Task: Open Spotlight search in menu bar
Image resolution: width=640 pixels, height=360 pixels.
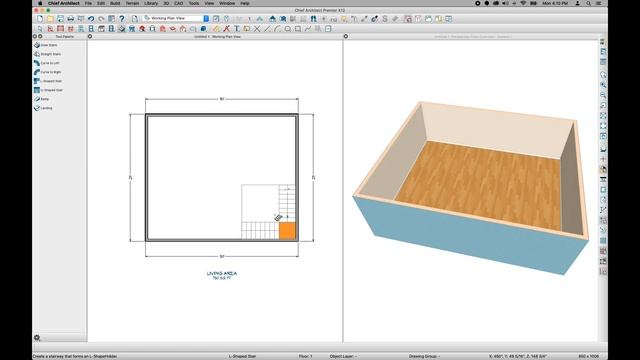Action: pos(588,3)
